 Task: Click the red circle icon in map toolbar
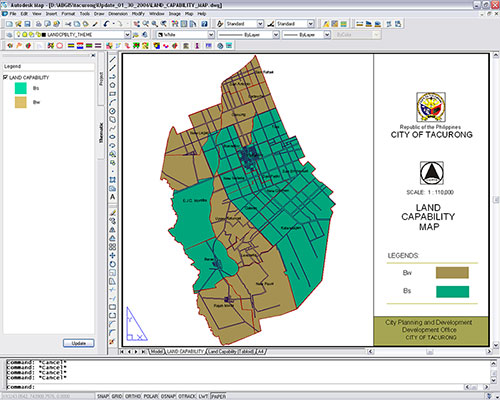point(60,45)
